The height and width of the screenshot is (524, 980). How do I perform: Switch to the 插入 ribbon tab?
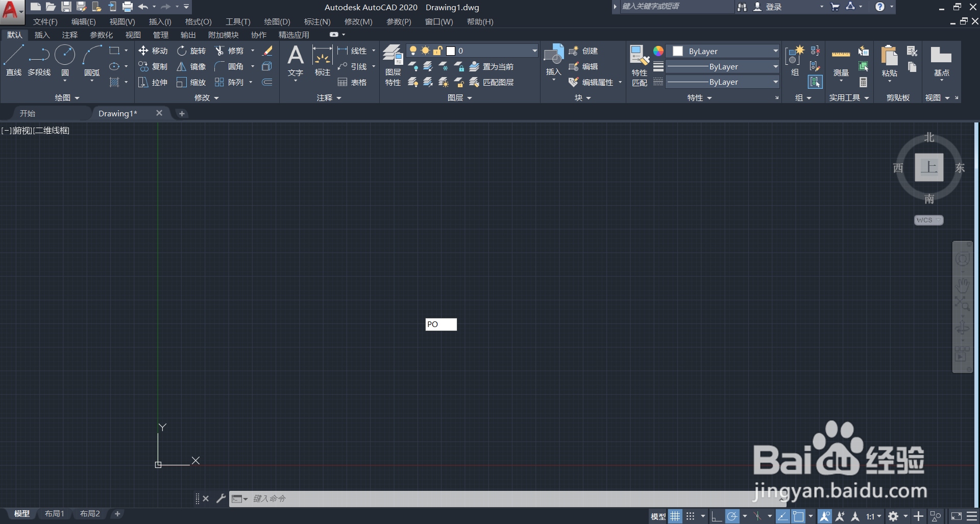pos(42,35)
